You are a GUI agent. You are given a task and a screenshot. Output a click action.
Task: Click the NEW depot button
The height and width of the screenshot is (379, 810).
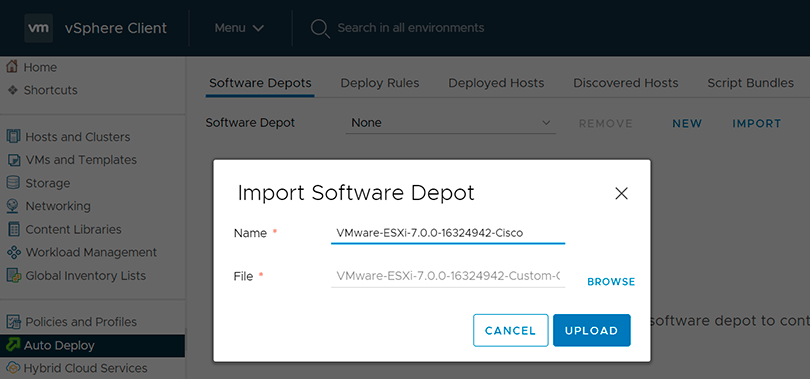[x=687, y=123]
